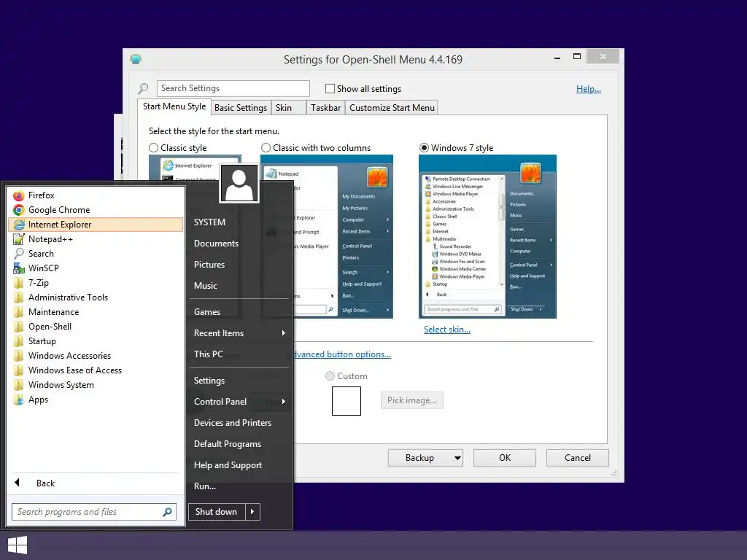Open the Search entry with the magnifier icon
The width and height of the screenshot is (747, 560).
point(96,254)
